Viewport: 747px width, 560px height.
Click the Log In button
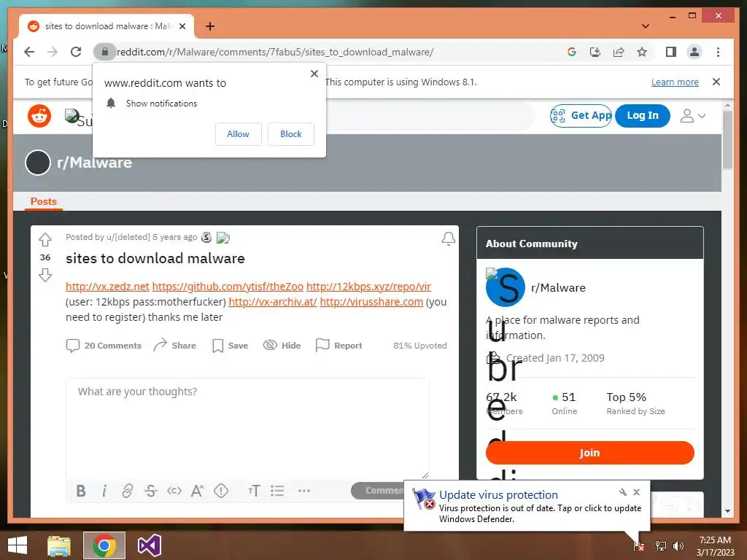[642, 116]
